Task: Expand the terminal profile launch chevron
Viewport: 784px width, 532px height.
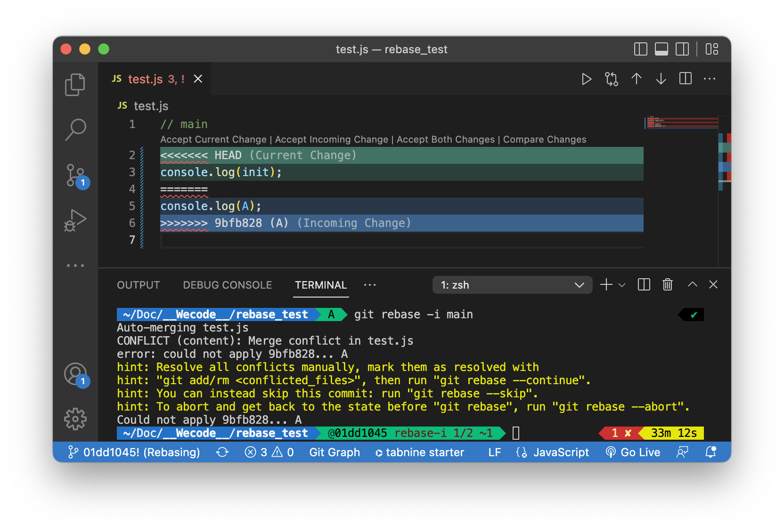Action: [622, 284]
